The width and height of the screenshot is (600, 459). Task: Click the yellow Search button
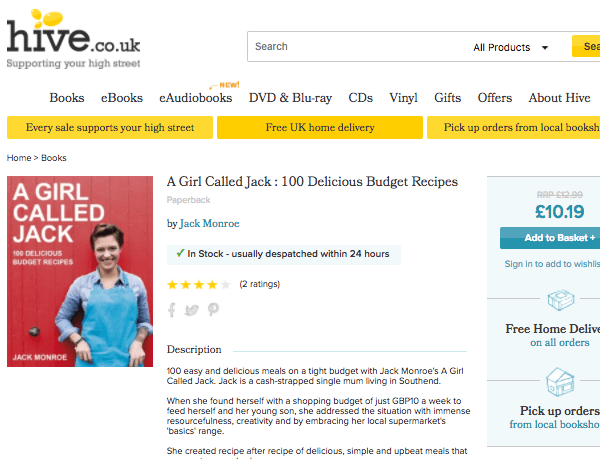tap(586, 46)
